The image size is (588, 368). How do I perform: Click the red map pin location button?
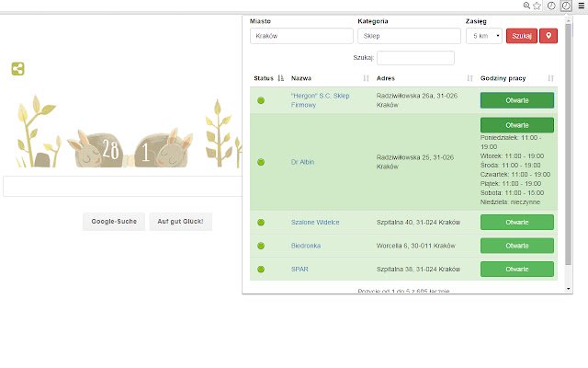[548, 36]
